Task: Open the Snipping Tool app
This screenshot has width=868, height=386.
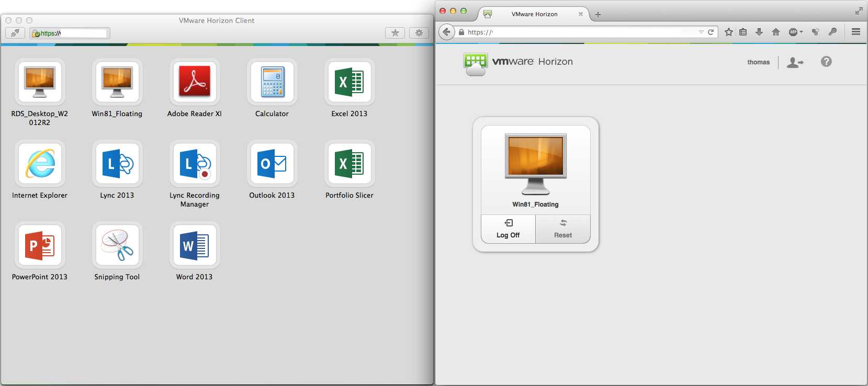Action: [x=117, y=245]
